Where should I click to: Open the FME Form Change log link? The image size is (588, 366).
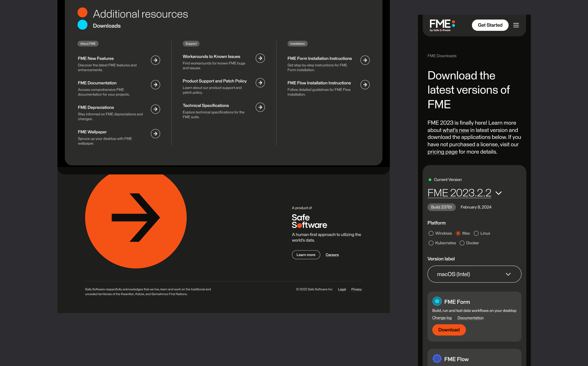pos(442,318)
